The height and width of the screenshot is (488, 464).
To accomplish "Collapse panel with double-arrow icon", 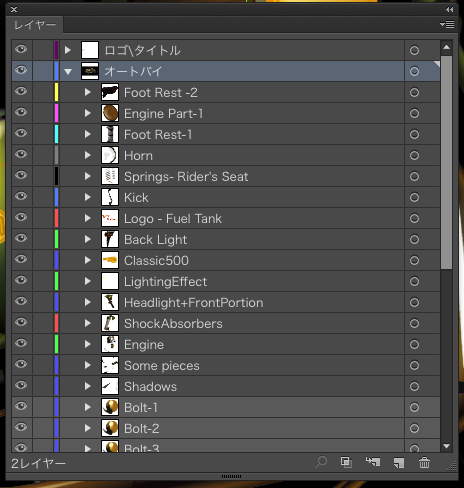I will coord(450,9).
